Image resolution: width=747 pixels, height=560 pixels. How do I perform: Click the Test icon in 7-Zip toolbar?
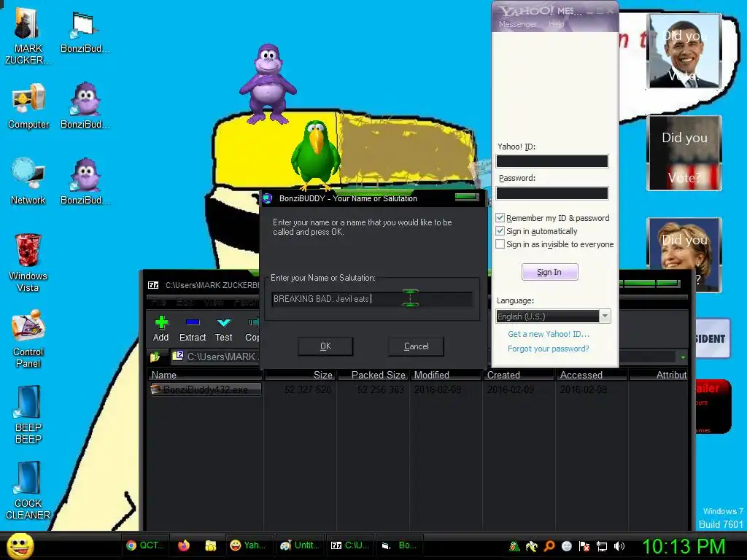pyautogui.click(x=224, y=322)
